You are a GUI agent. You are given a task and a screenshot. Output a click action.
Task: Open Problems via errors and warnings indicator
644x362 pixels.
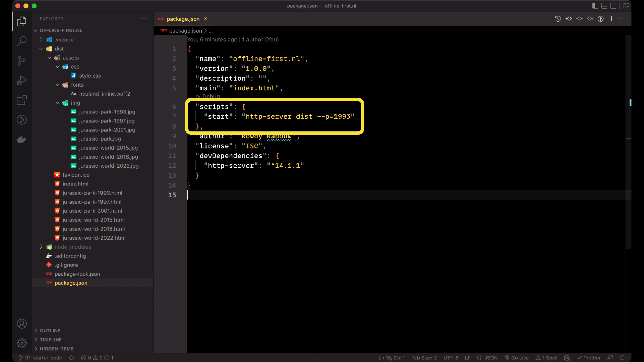[x=97, y=357]
